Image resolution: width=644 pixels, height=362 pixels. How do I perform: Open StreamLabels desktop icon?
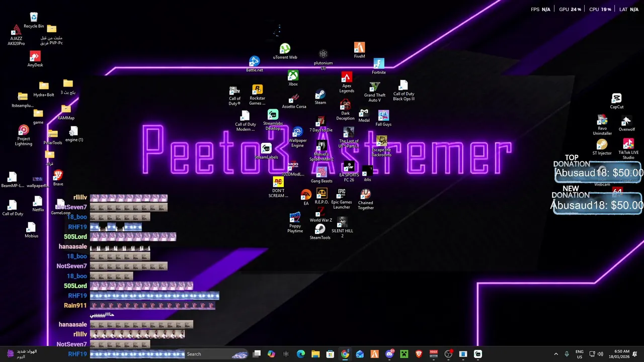266,151
